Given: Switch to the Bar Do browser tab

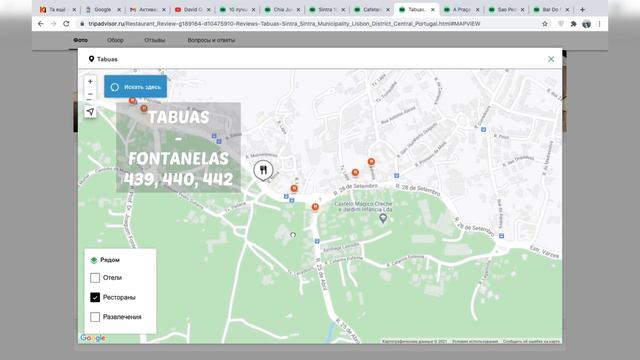Looking at the screenshot, I should pos(551,9).
